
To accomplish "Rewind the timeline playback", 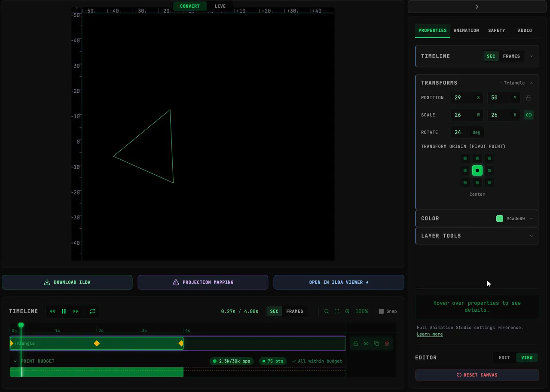I will [52, 311].
